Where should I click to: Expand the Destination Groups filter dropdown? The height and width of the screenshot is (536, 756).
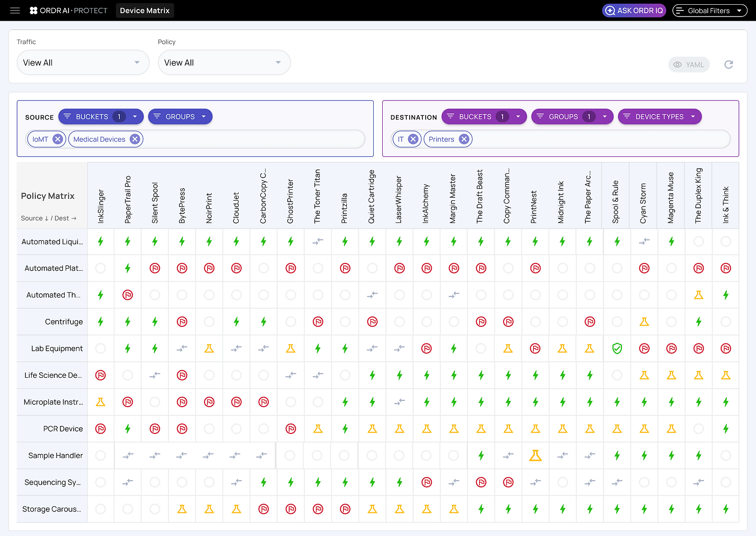572,117
